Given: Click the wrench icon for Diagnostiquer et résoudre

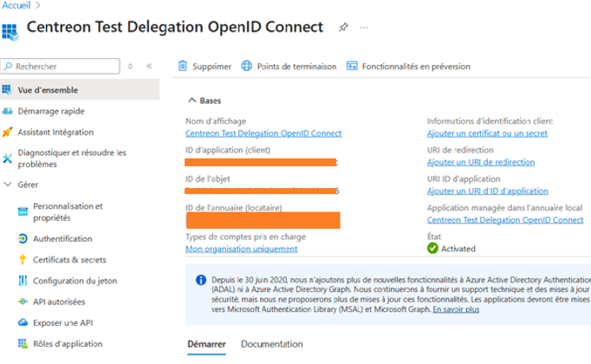Looking at the screenshot, I should tap(7, 159).
